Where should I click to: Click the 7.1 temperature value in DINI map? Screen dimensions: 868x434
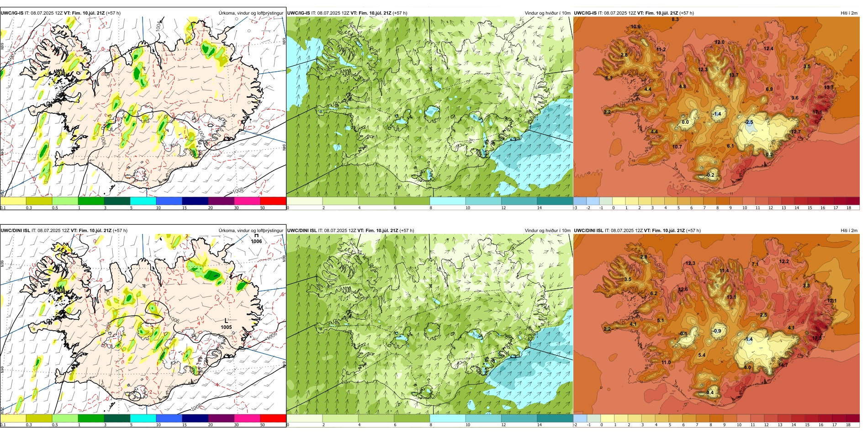click(x=755, y=264)
